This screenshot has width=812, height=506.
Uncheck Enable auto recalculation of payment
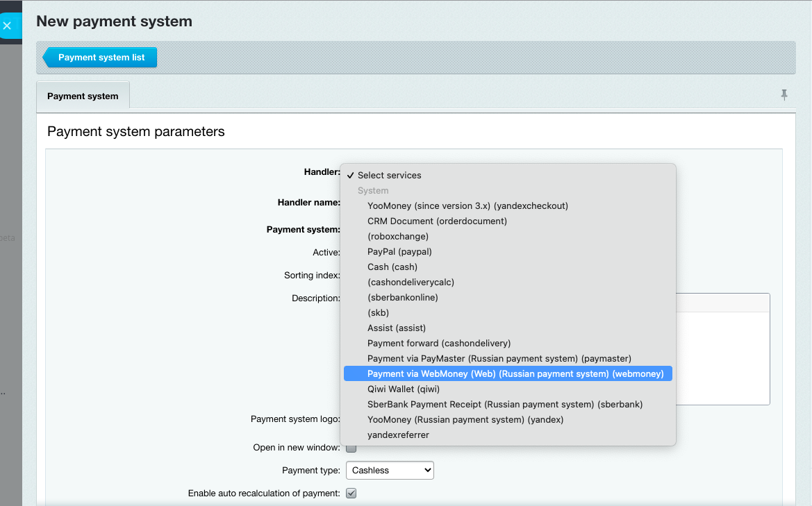click(351, 493)
